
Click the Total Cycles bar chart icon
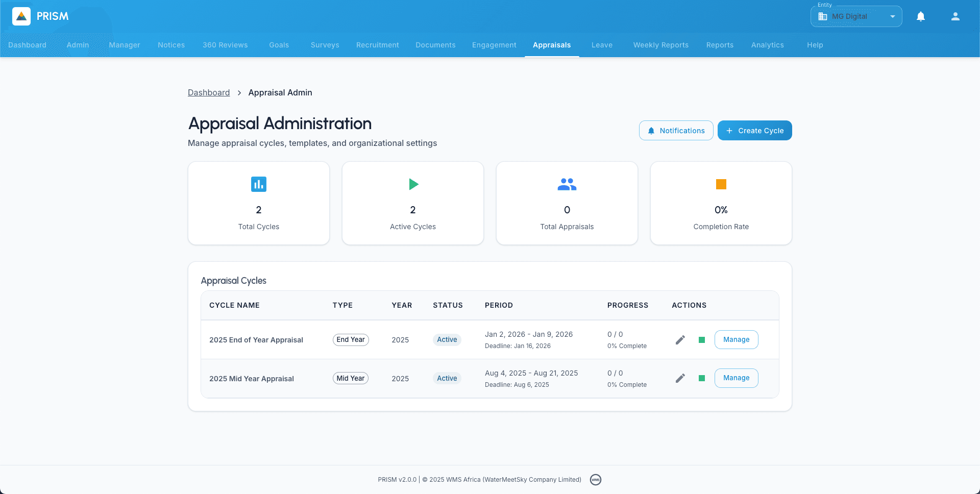point(259,184)
